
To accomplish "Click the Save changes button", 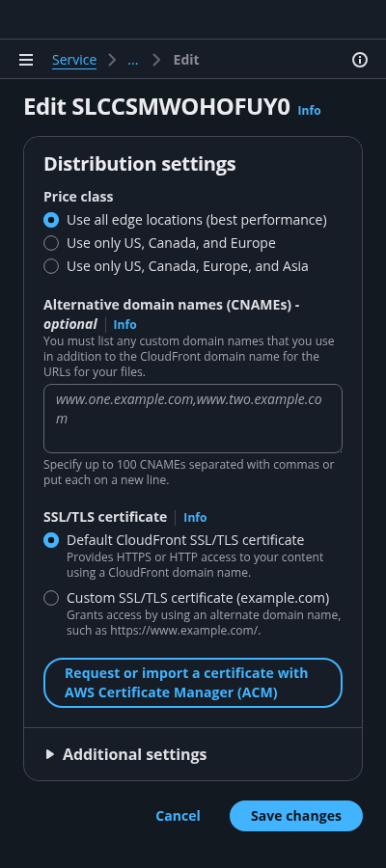I will (296, 816).
